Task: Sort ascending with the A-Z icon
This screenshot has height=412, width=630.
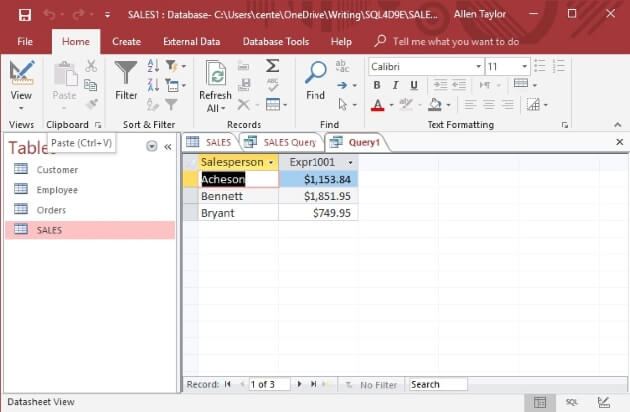Action: coord(154,65)
